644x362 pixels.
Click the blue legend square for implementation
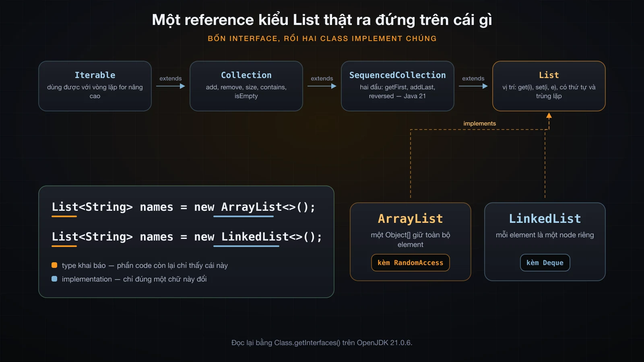pos(54,279)
